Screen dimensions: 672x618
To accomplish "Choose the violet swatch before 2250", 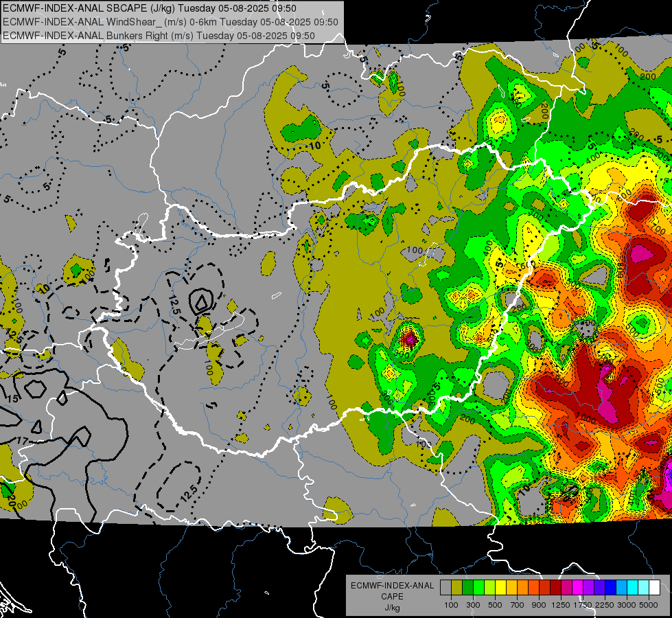I will 599,587.
